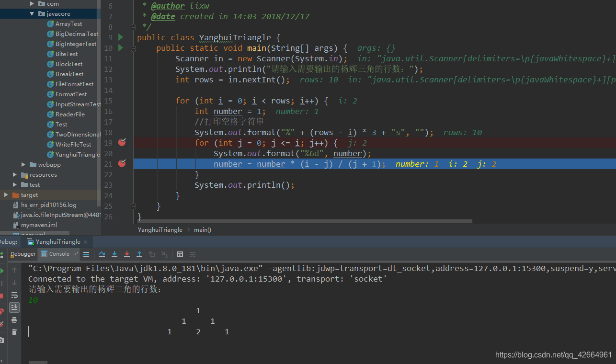Click the 'Connected to the target VM' console line
This screenshot has width=616, height=364.
click(207, 279)
